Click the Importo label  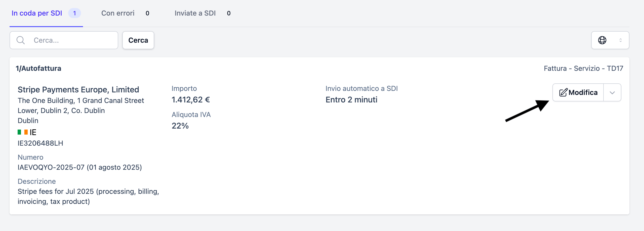pyautogui.click(x=184, y=88)
